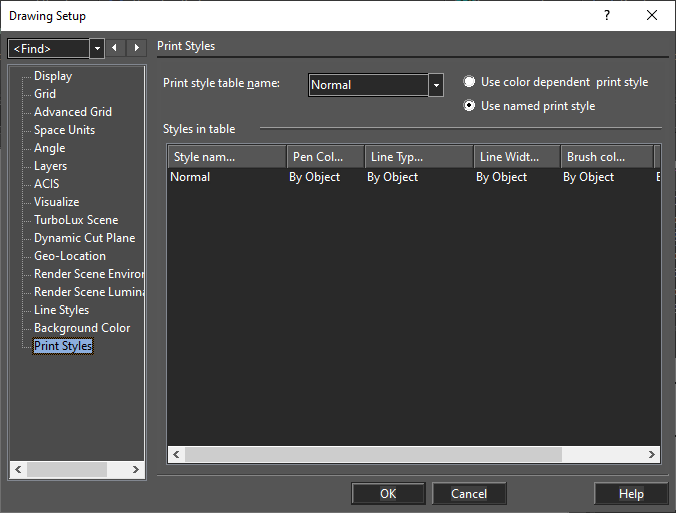This screenshot has height=513, width=676.
Task: Select Dynamic Cut Plane settings
Action: coord(84,238)
